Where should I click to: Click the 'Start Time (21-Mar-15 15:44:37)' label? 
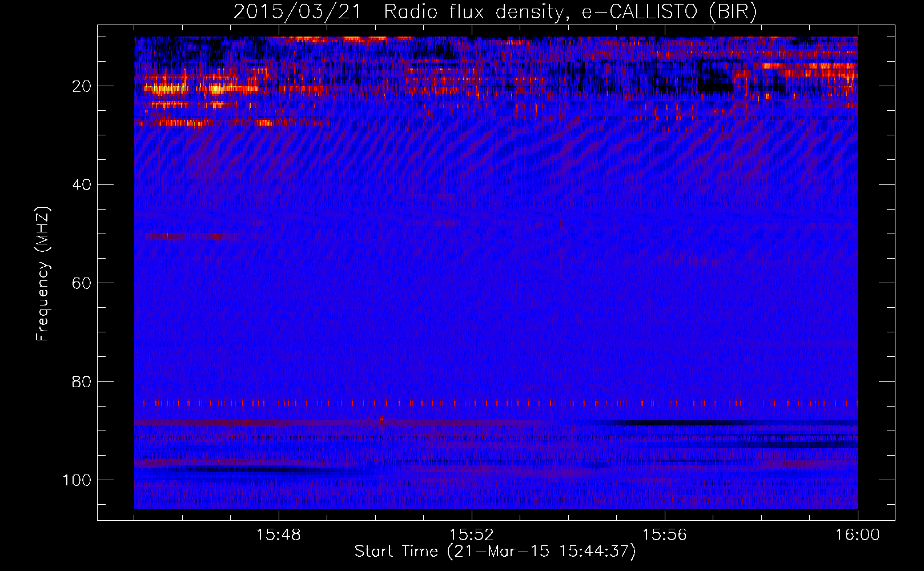tap(495, 552)
